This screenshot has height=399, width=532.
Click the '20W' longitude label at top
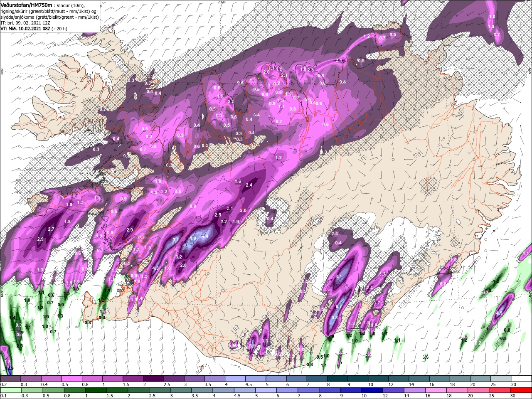coord(221,2)
